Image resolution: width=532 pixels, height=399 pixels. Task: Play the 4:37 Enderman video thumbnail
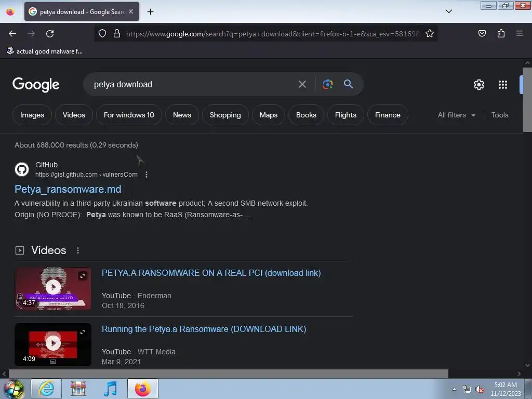click(53, 289)
